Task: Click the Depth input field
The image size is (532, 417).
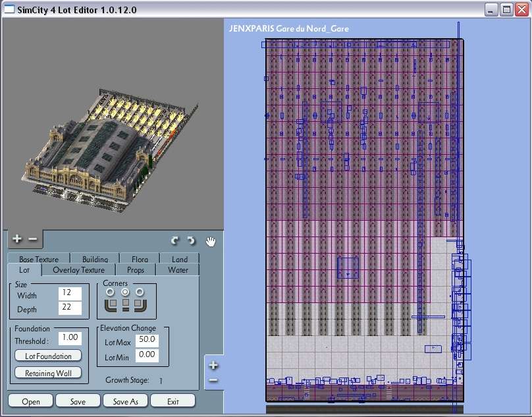Action: [70, 308]
